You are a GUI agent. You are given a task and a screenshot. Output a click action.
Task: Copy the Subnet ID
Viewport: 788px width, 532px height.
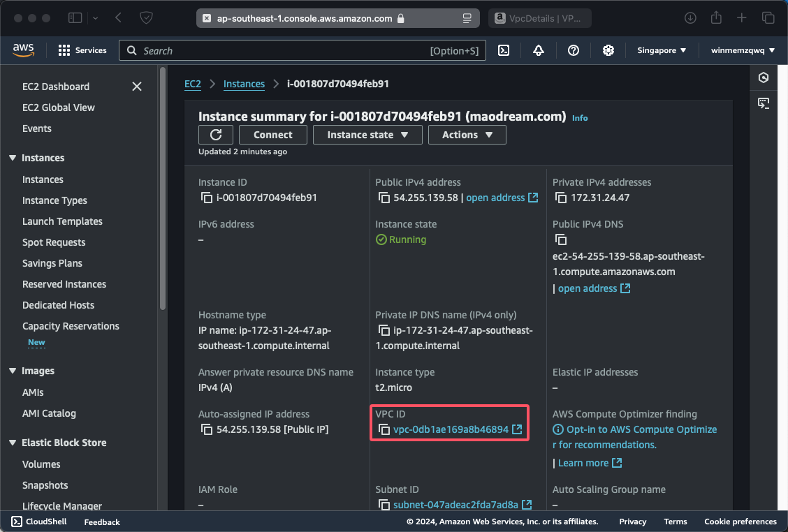pos(384,505)
